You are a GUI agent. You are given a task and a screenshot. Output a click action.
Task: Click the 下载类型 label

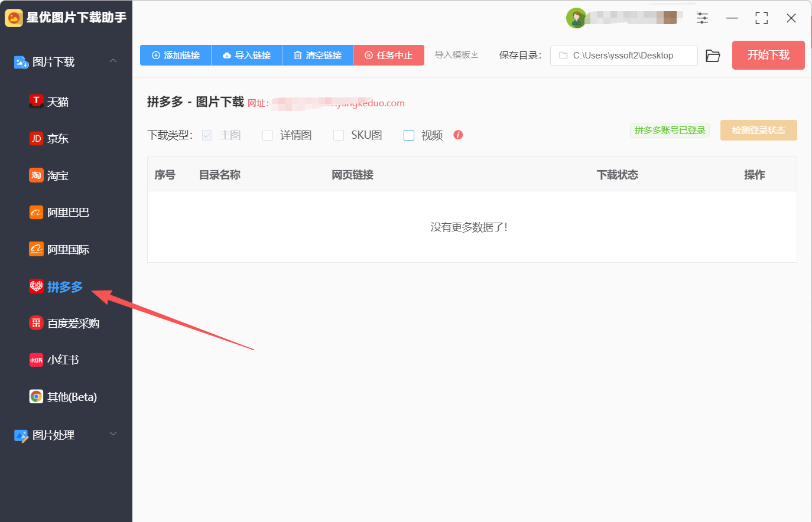coord(170,135)
